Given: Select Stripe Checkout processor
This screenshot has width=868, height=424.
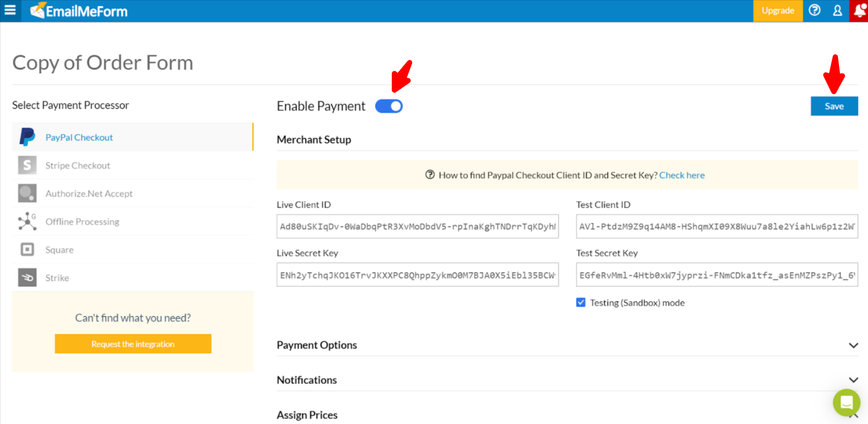Looking at the screenshot, I should coord(133,165).
